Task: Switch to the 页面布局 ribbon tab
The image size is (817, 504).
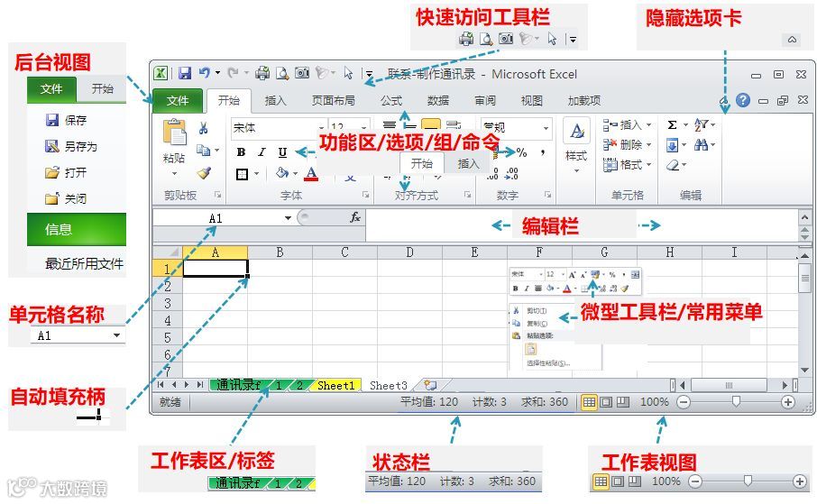Action: coord(334,101)
